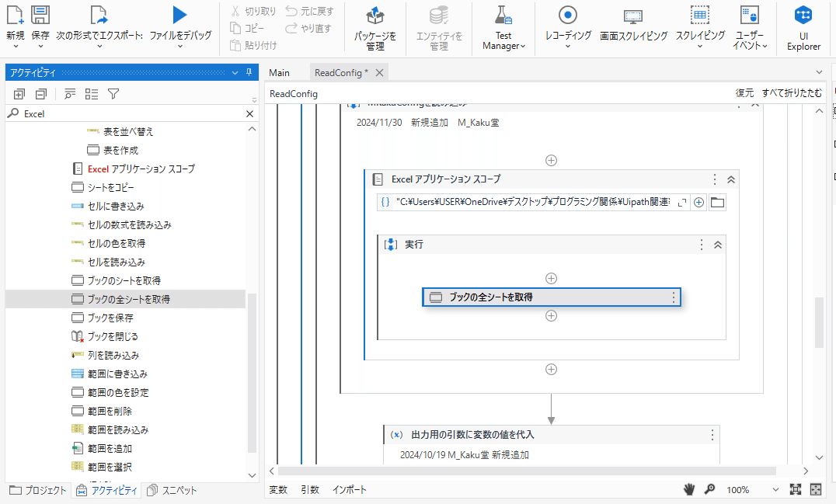Start レコーディング recording icon

coord(568,15)
